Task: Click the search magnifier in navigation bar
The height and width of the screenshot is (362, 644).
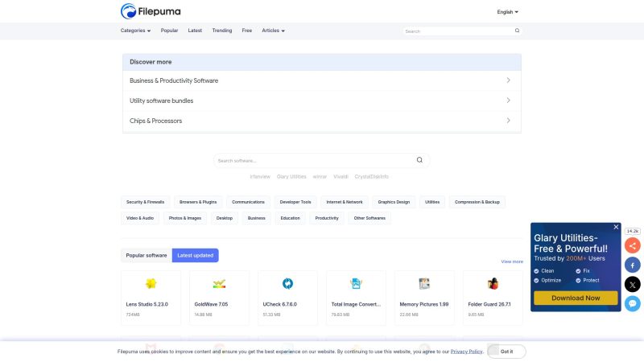Action: click(x=517, y=31)
